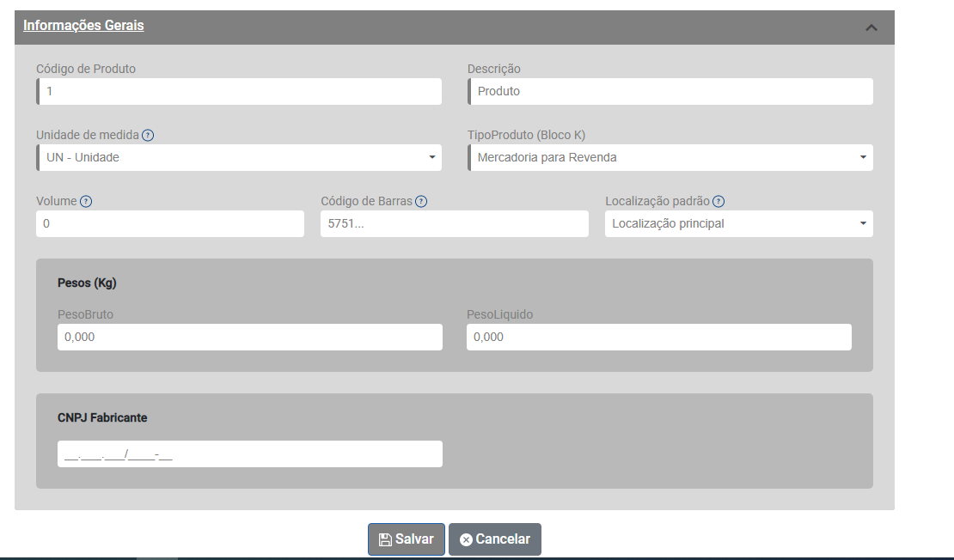
Task: Collapse the Informações Gerais section chevron
Action: click(871, 27)
